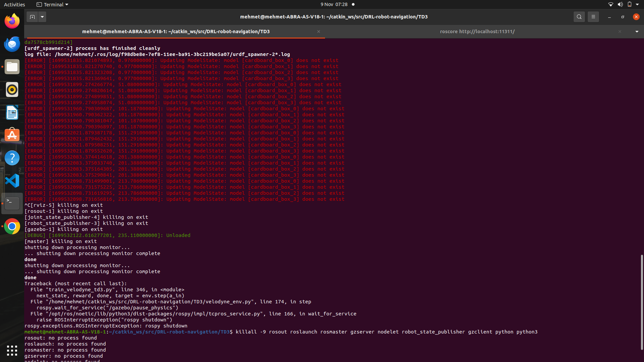Open Rhythmbox music player from dock

pyautogui.click(x=12, y=89)
